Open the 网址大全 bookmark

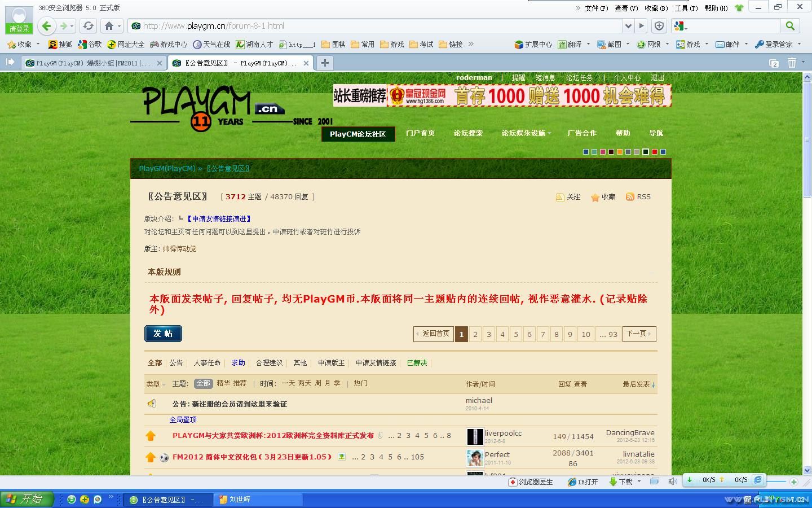(x=126, y=44)
